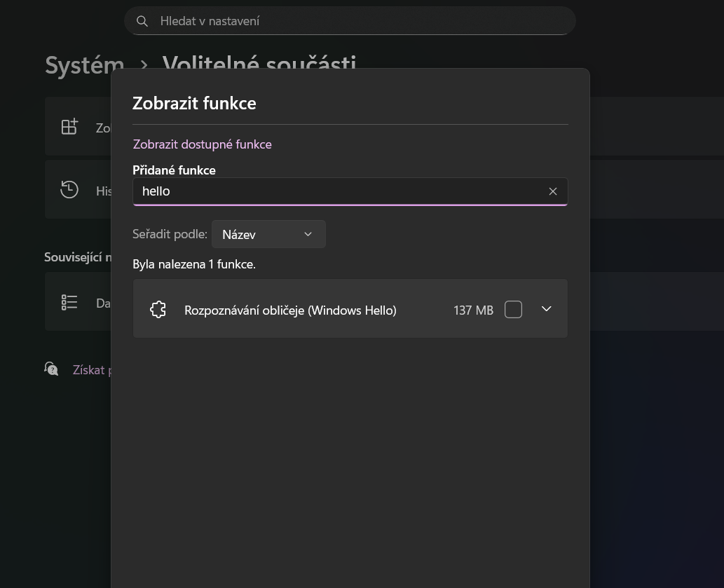The image size is (724, 588).
Task: Open the Seřadit podle Název dropdown
Action: [x=268, y=234]
